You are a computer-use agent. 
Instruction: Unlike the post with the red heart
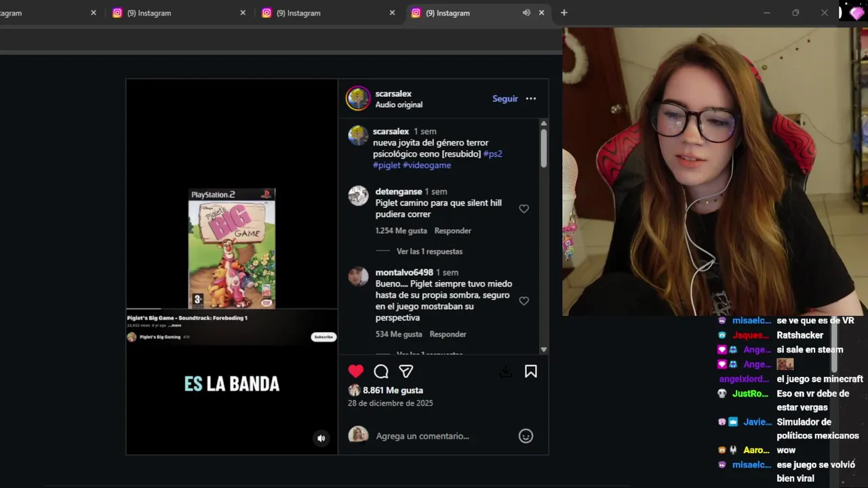[x=356, y=371]
